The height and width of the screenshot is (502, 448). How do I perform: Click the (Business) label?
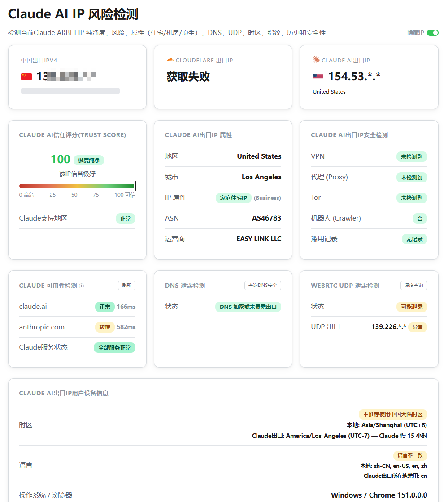tap(267, 198)
